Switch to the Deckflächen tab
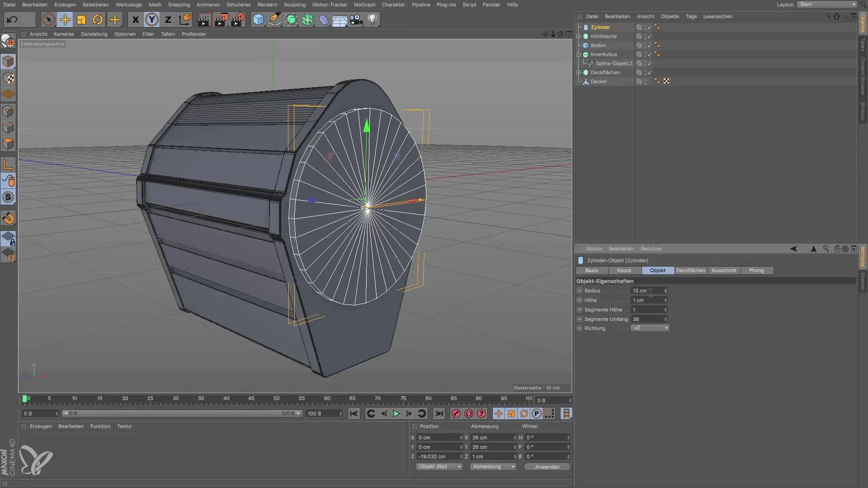The height and width of the screenshot is (488, 868). click(690, 270)
